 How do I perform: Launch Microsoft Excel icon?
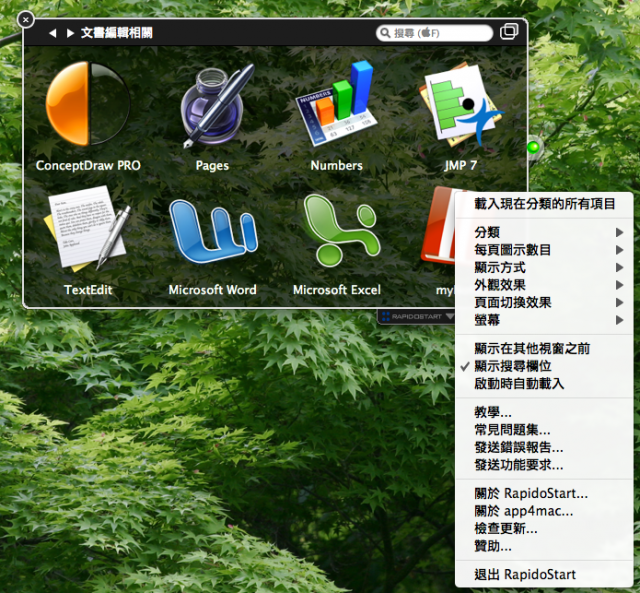point(341,230)
